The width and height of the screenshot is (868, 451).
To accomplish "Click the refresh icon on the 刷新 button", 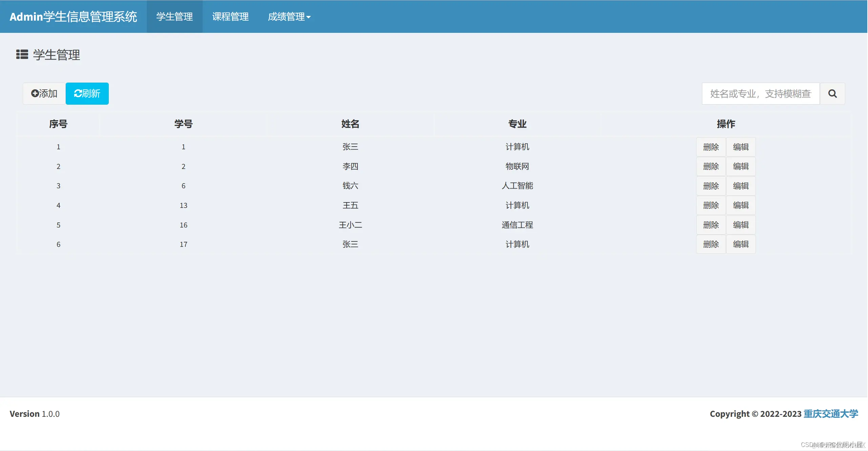I will coord(78,93).
